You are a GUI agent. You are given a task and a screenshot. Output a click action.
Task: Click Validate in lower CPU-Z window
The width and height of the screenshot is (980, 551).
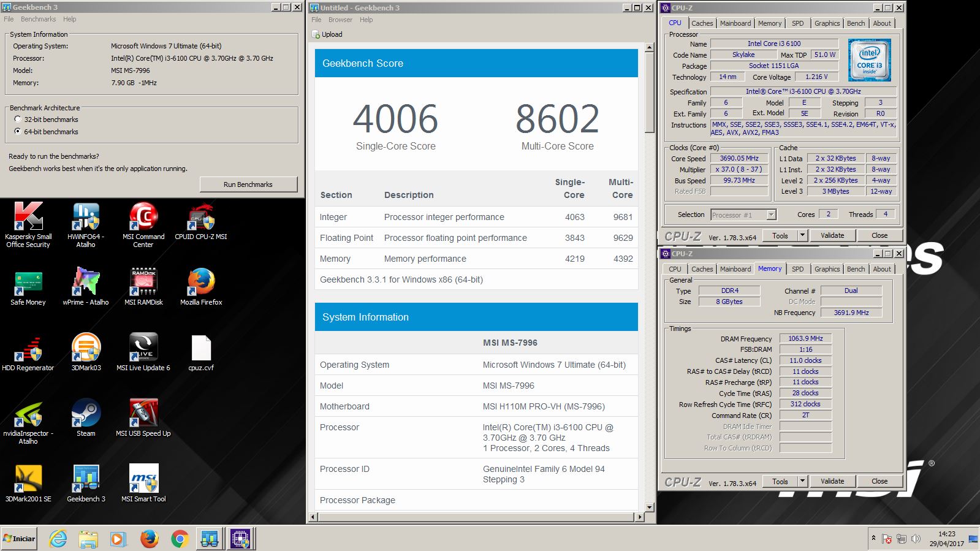[832, 481]
